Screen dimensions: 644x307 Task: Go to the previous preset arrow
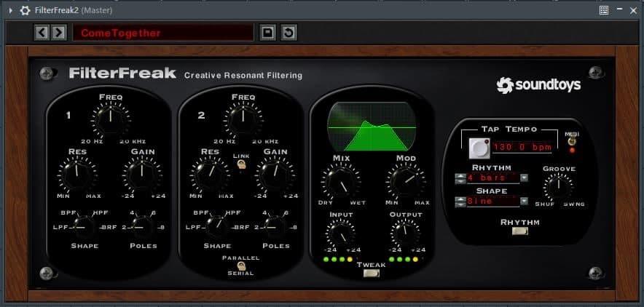pyautogui.click(x=42, y=33)
